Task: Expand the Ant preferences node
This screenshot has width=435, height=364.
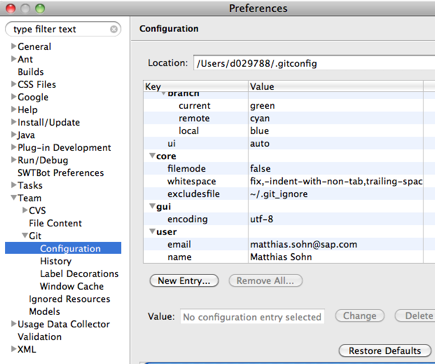Action: click(x=14, y=59)
